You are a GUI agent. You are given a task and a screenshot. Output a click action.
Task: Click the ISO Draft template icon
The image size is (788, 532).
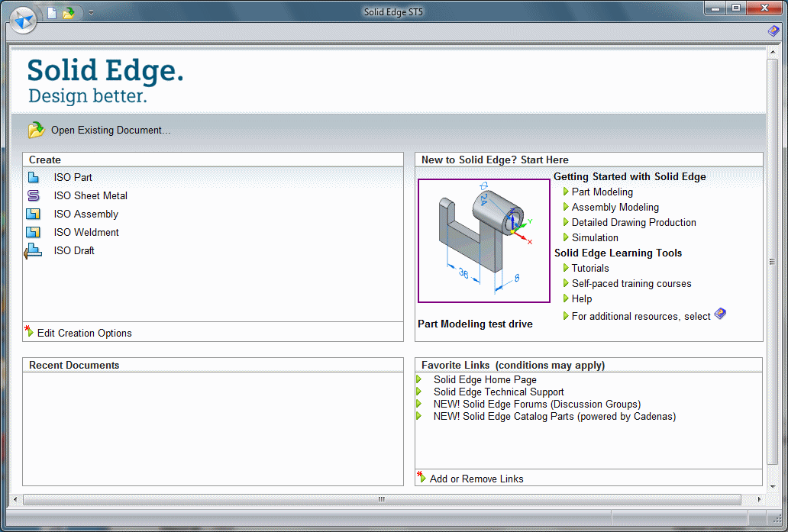(x=33, y=250)
